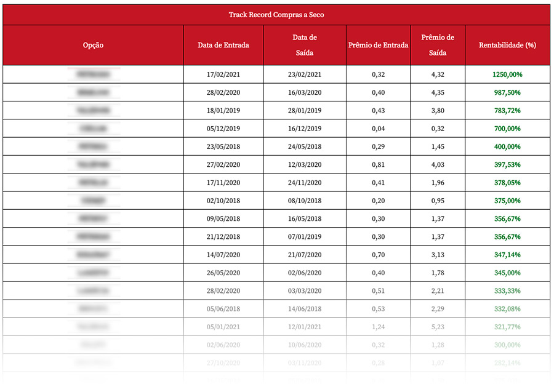Select the 'Data de Entrada' column header
The image size is (554, 392).
click(223, 46)
